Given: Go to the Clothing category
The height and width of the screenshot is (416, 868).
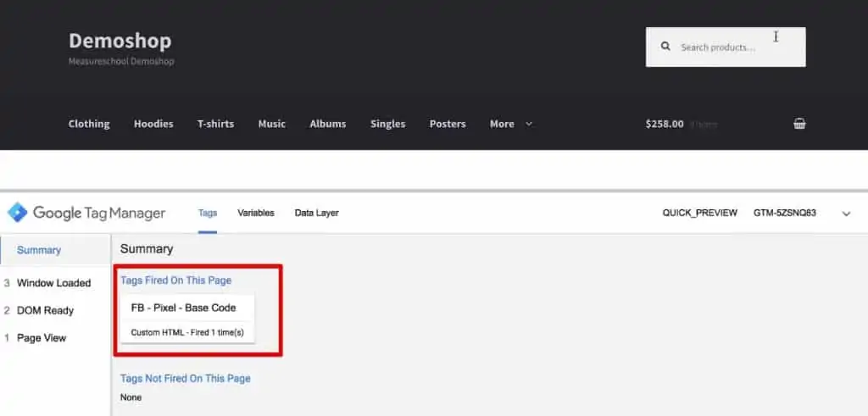Looking at the screenshot, I should coord(89,124).
